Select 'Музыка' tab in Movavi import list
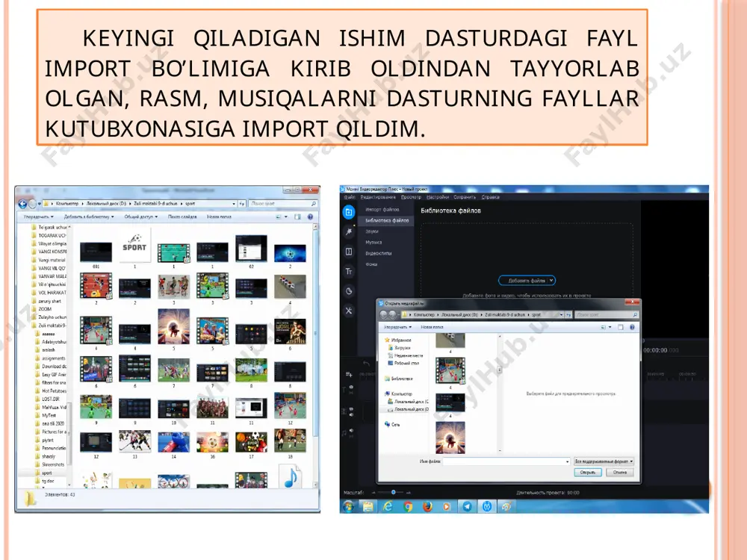The image size is (747, 560). (374, 243)
